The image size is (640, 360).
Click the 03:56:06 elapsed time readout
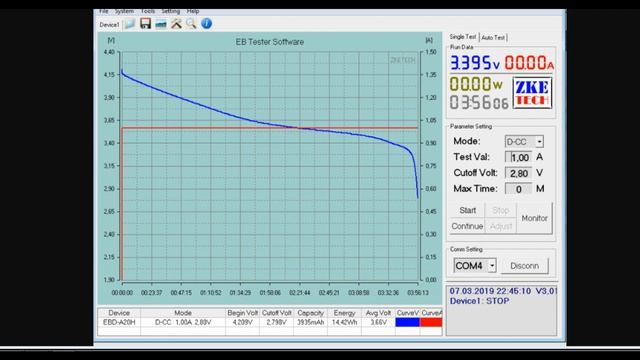coord(479,102)
